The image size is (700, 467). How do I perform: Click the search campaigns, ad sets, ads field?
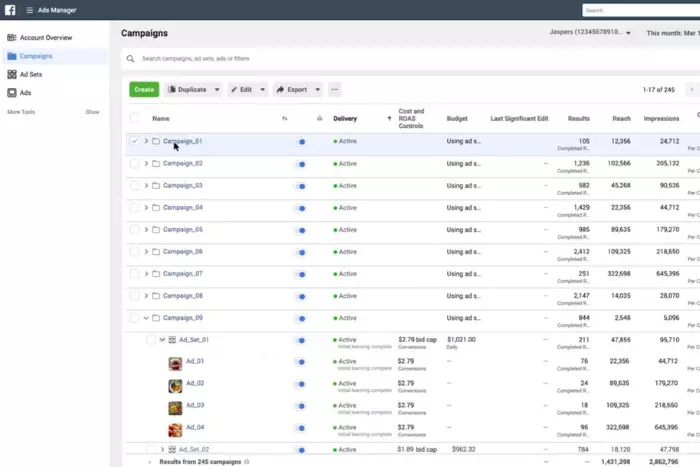[x=411, y=58]
